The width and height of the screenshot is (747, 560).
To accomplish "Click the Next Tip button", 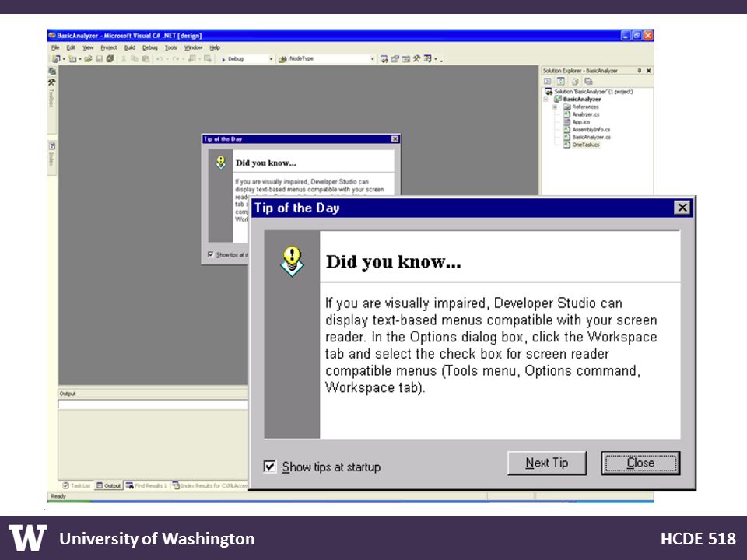I will tap(546, 463).
